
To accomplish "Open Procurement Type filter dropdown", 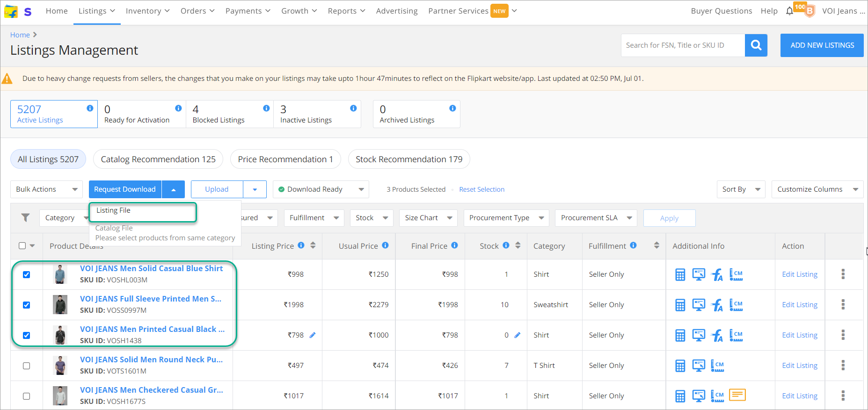I will [x=506, y=218].
